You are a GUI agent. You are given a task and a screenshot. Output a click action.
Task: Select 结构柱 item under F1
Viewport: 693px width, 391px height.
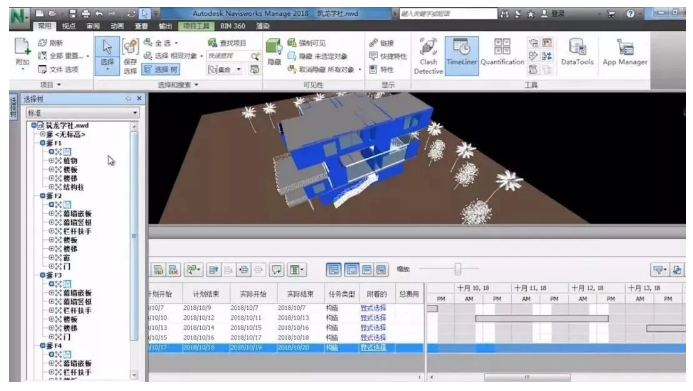click(x=73, y=187)
